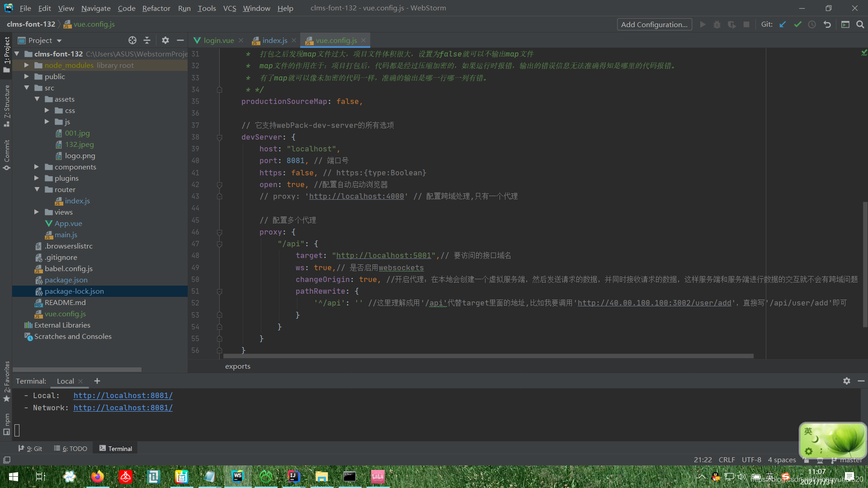Open Git show history clock icon
Image resolution: width=868 pixels, height=488 pixels.
click(x=812, y=24)
